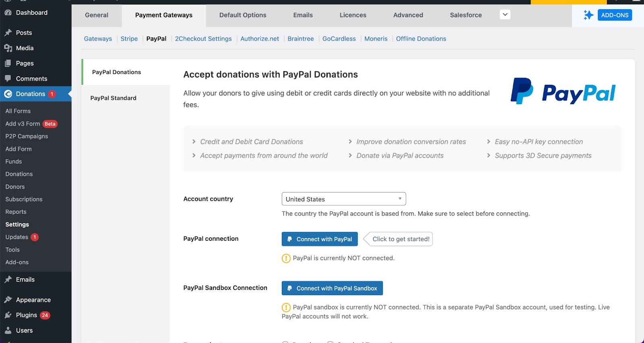Open Settings submenu item
The image size is (644, 343).
[17, 225]
